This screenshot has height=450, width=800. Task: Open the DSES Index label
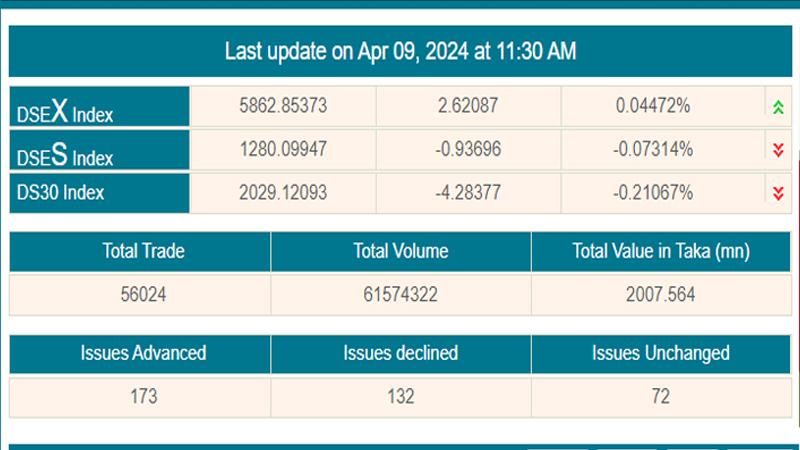tap(65, 153)
